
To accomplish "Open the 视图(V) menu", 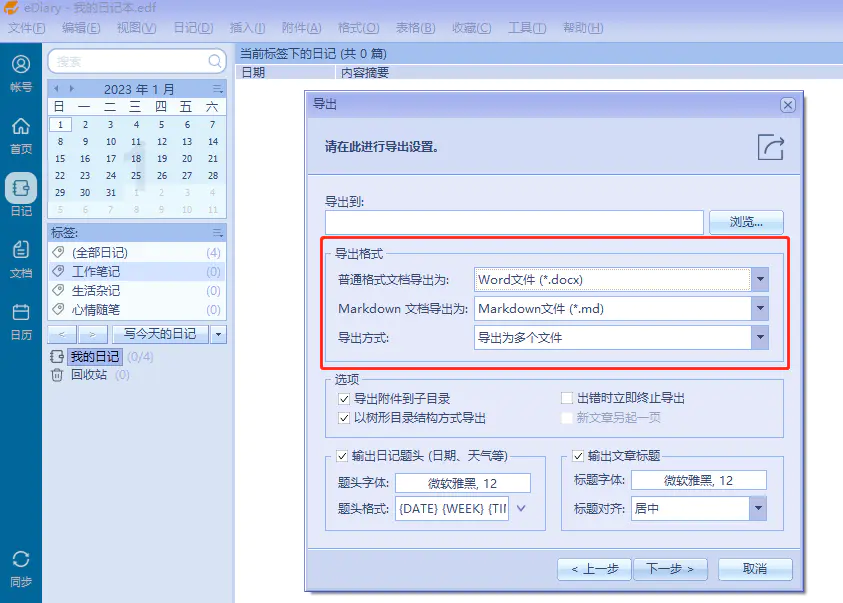I will point(137,28).
